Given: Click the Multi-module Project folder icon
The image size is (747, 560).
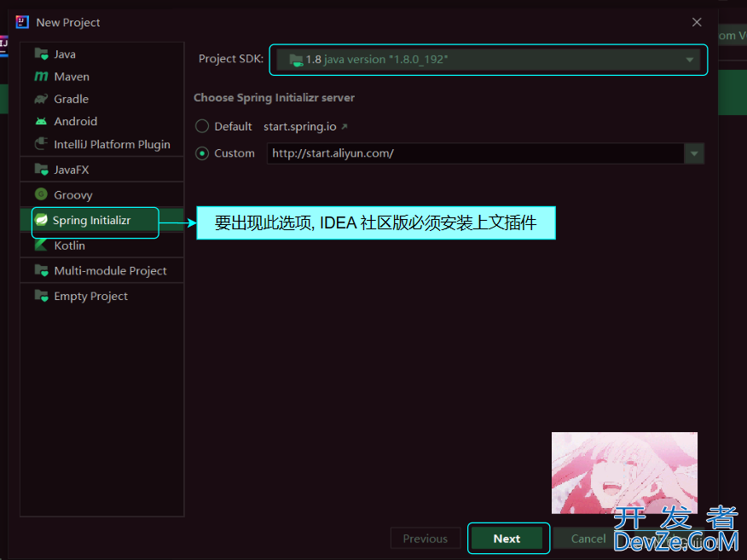Looking at the screenshot, I should (42, 270).
